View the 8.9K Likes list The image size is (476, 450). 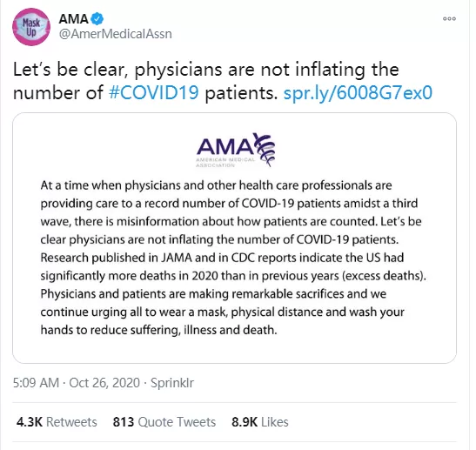pos(260,422)
